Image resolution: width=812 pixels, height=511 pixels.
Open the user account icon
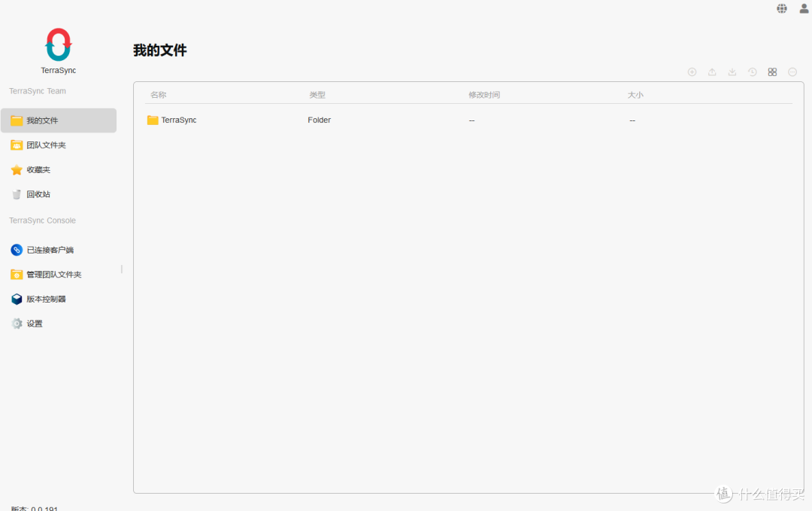pyautogui.click(x=804, y=8)
